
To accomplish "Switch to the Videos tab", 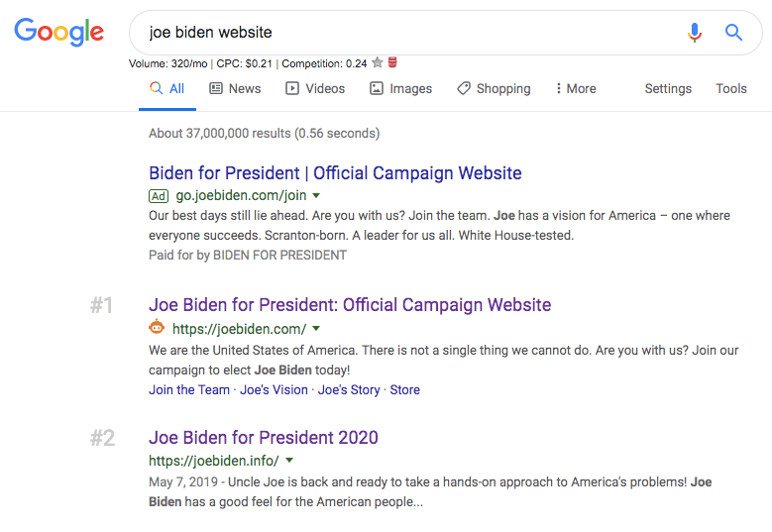I will point(315,88).
